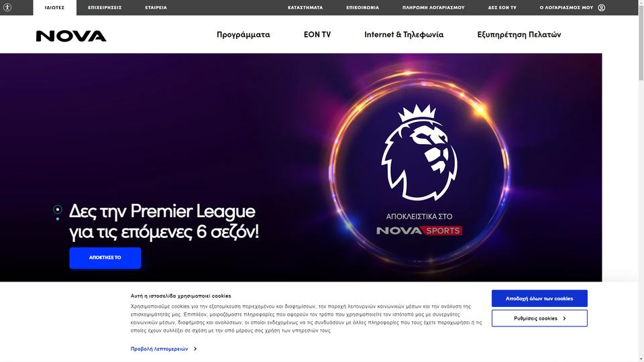Select the ΙΔΙΩΤΕΣ tab
Image resolution: width=644 pixels, height=362 pixels.
coord(54,7)
